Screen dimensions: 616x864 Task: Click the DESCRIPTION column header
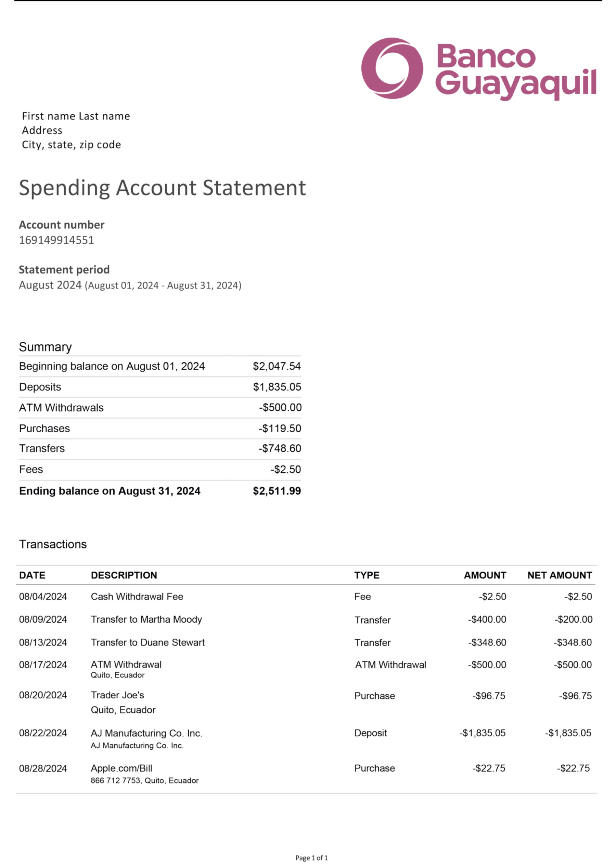pos(124,575)
